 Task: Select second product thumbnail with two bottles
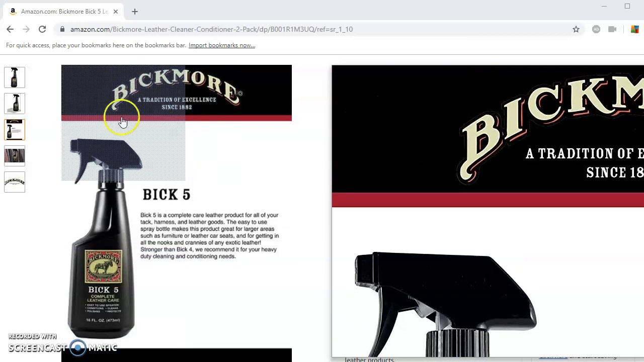(x=15, y=104)
